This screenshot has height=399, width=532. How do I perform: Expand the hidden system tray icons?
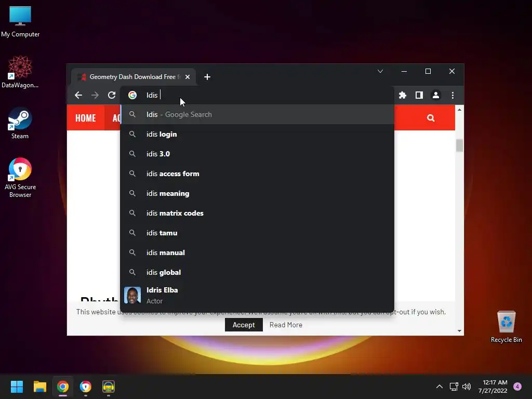(440, 387)
